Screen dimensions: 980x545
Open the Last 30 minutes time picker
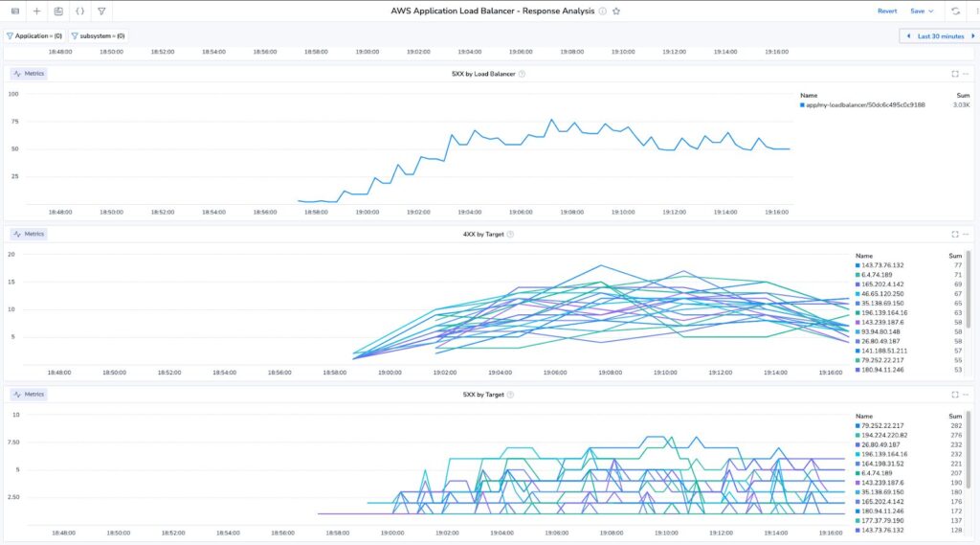tap(941, 36)
